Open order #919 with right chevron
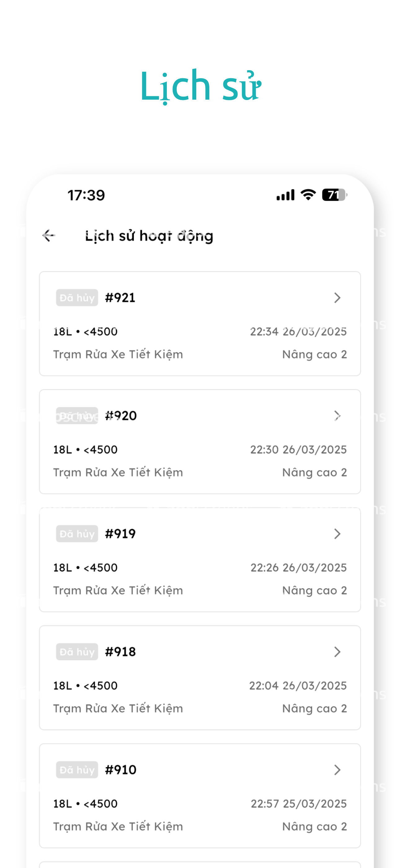The width and height of the screenshot is (400, 868). pyautogui.click(x=337, y=534)
